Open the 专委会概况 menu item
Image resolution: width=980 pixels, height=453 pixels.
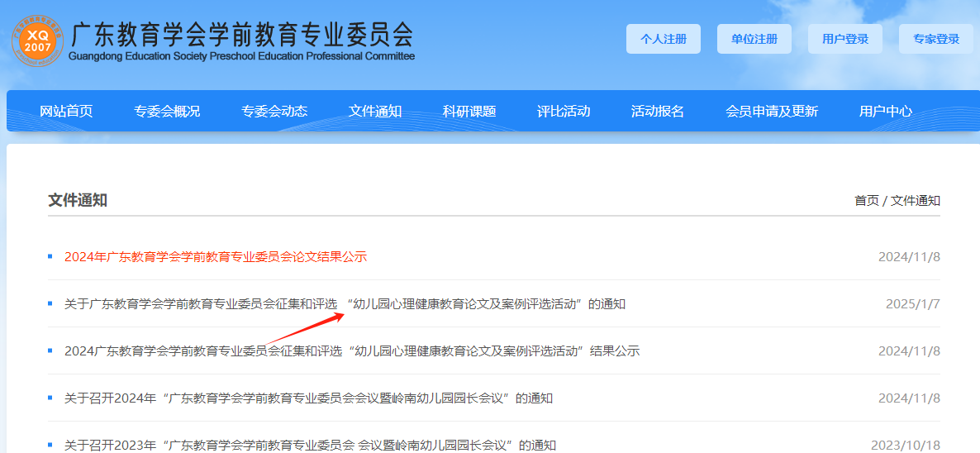point(167,112)
